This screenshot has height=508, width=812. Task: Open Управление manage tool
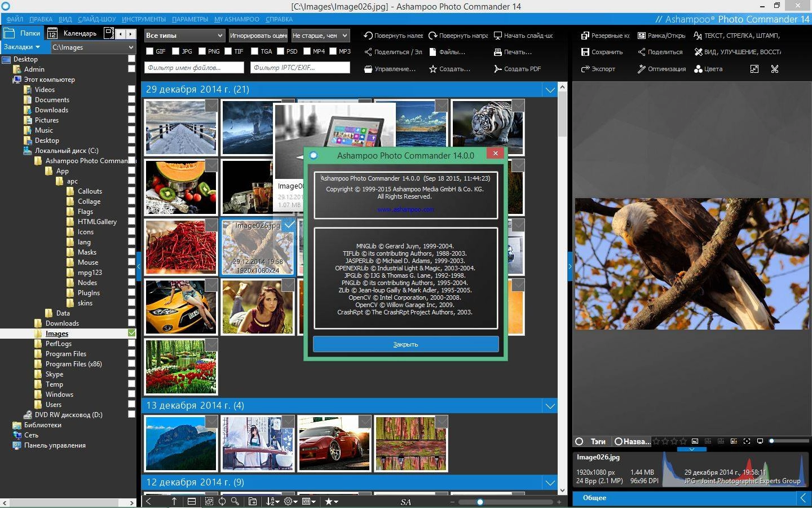390,69
